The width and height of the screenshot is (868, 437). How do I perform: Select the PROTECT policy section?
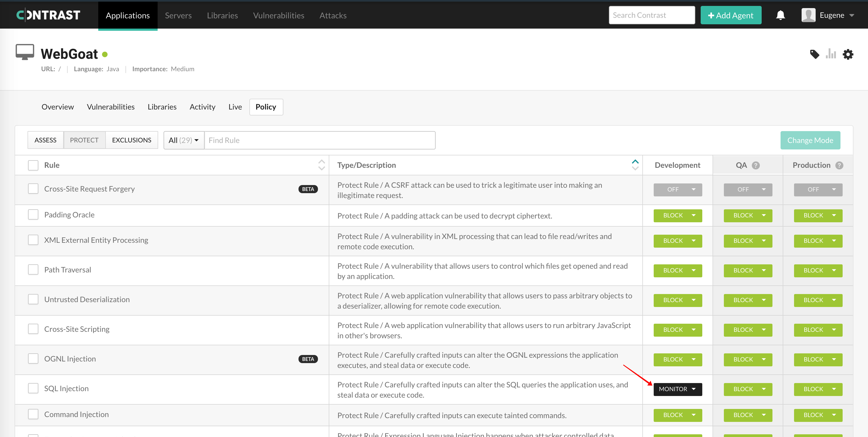point(84,140)
